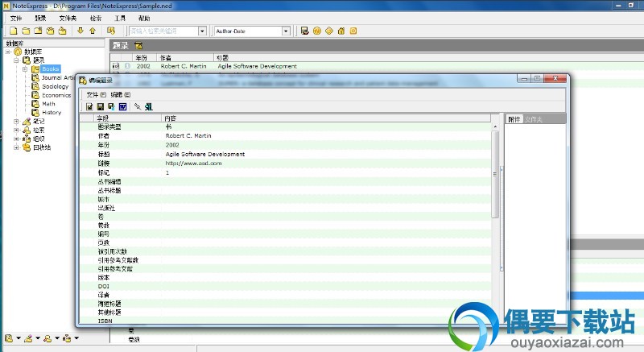This screenshot has width=644, height=352.
Task: Select the Math folder in tree
Action: (48, 104)
